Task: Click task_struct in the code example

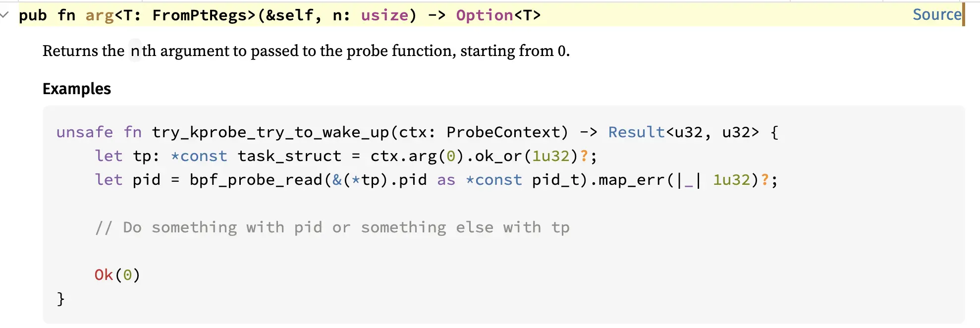Action: (x=289, y=156)
